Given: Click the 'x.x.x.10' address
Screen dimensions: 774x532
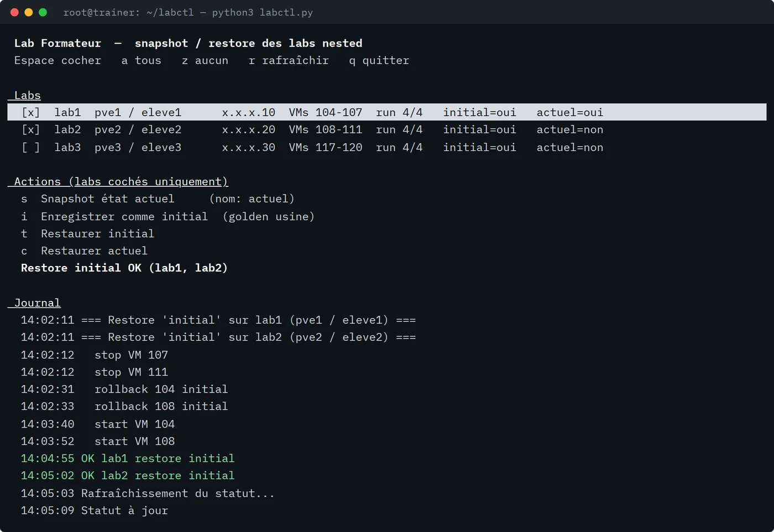Looking at the screenshot, I should 249,112.
